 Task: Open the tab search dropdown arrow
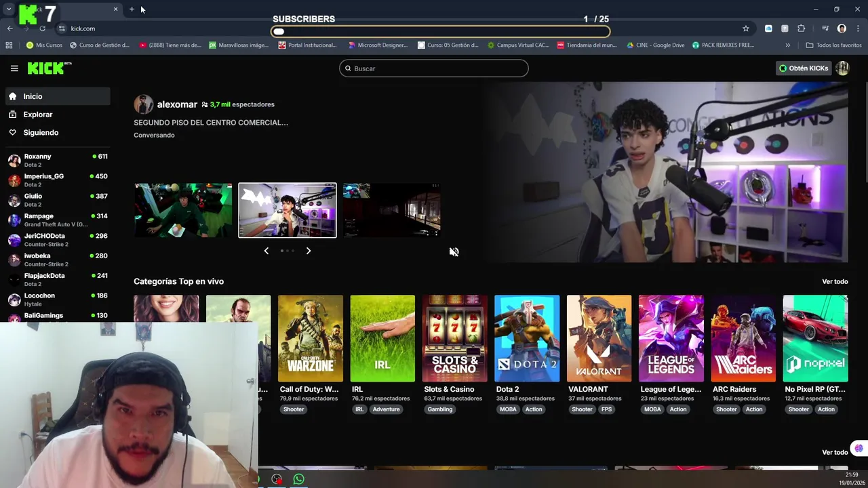click(9, 9)
